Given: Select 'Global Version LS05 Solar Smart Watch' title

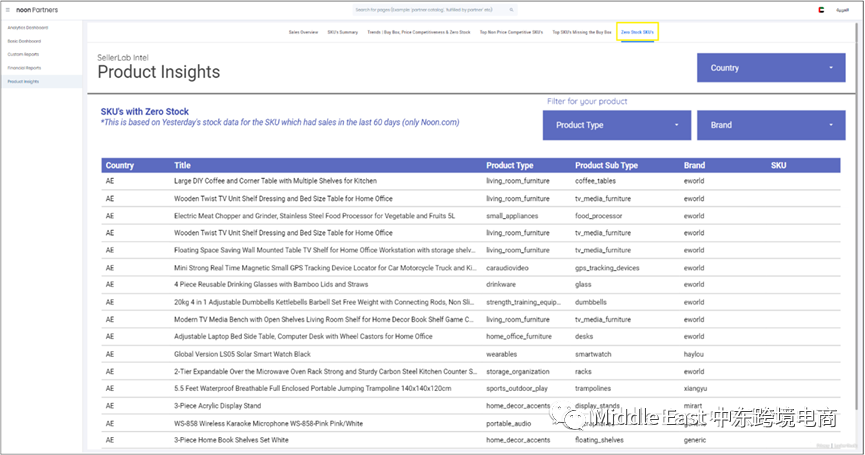Looking at the screenshot, I should tap(242, 354).
